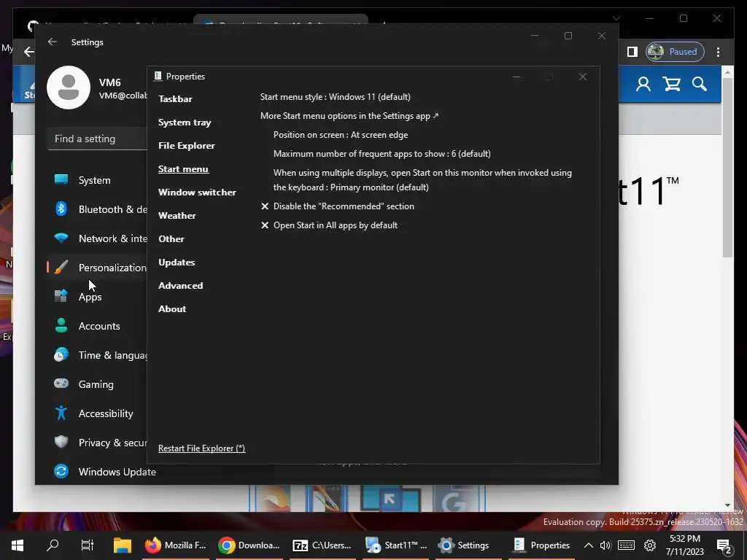Screen dimensions: 747x560
Task: Click the VM6 user avatar
Action: click(x=69, y=87)
